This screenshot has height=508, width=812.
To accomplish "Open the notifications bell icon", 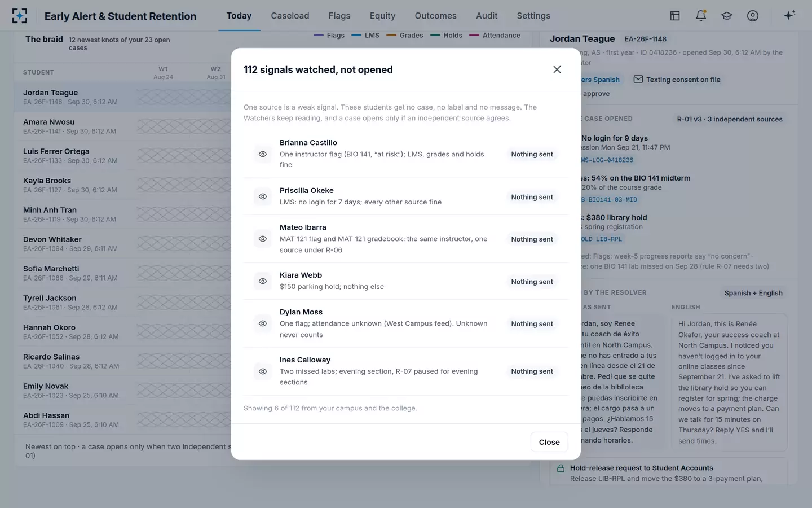I will [701, 16].
